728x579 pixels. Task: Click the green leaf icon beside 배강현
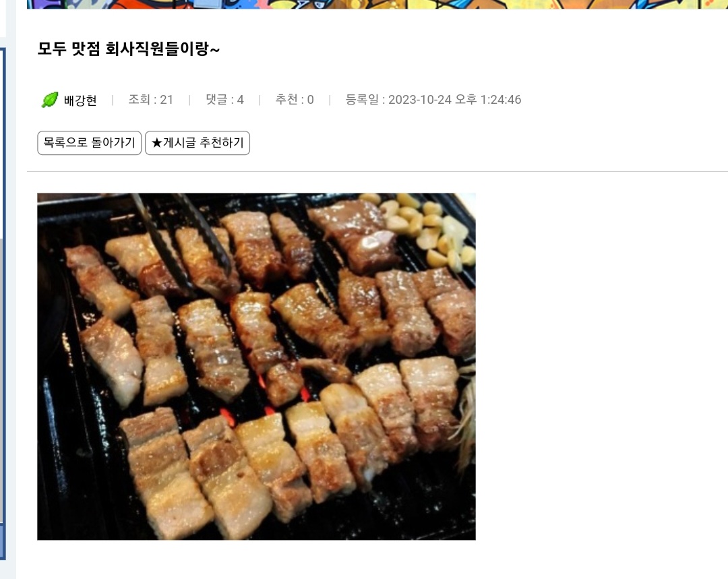click(x=50, y=99)
